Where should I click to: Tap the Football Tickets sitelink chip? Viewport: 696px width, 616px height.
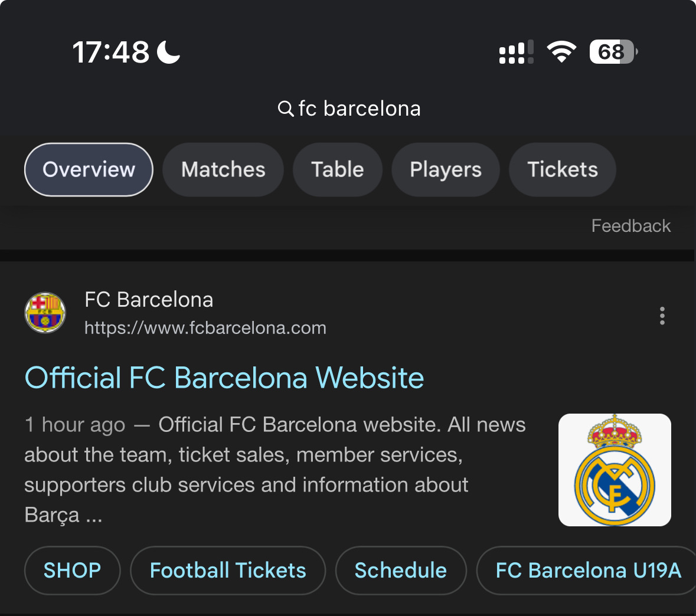click(x=228, y=571)
